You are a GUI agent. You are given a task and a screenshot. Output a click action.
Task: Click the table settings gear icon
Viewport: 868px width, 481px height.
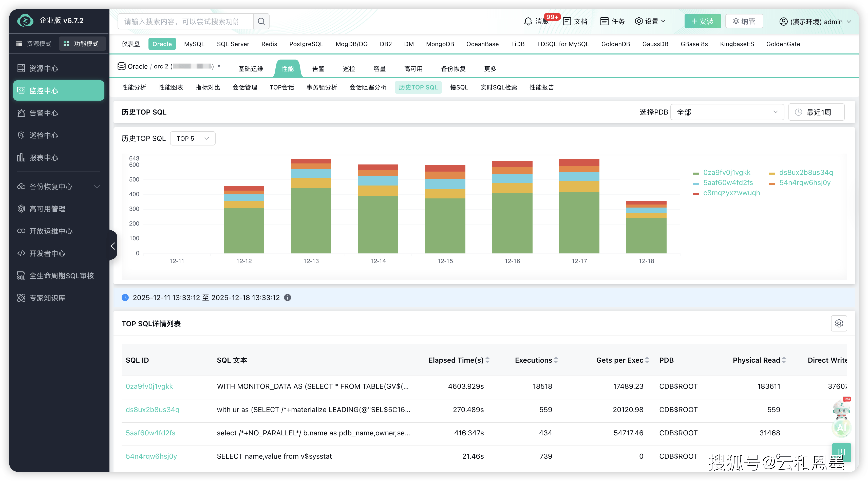839,324
